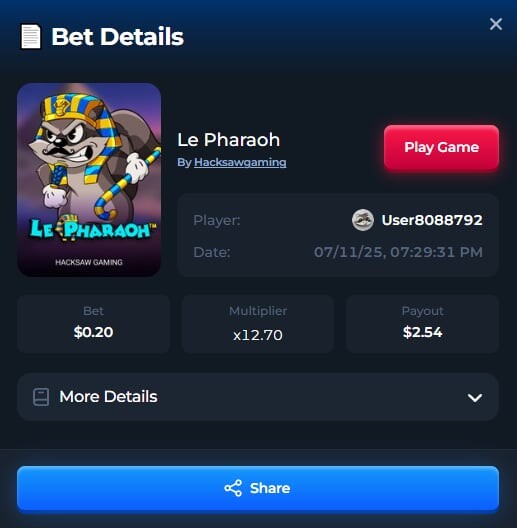The width and height of the screenshot is (517, 528).
Task: Select the Bet $0.20 card
Action: click(94, 324)
